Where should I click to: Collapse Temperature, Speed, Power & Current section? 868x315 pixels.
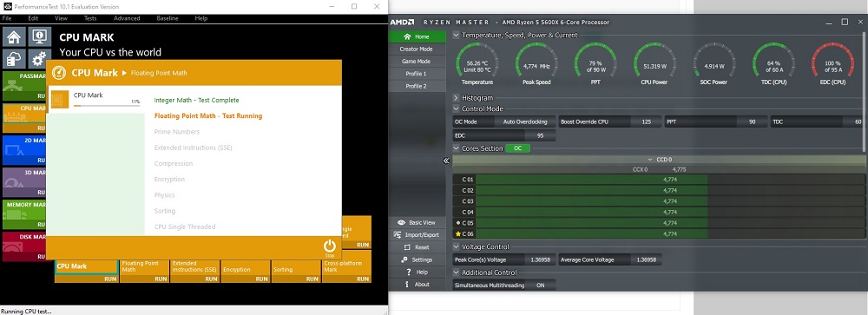[457, 35]
